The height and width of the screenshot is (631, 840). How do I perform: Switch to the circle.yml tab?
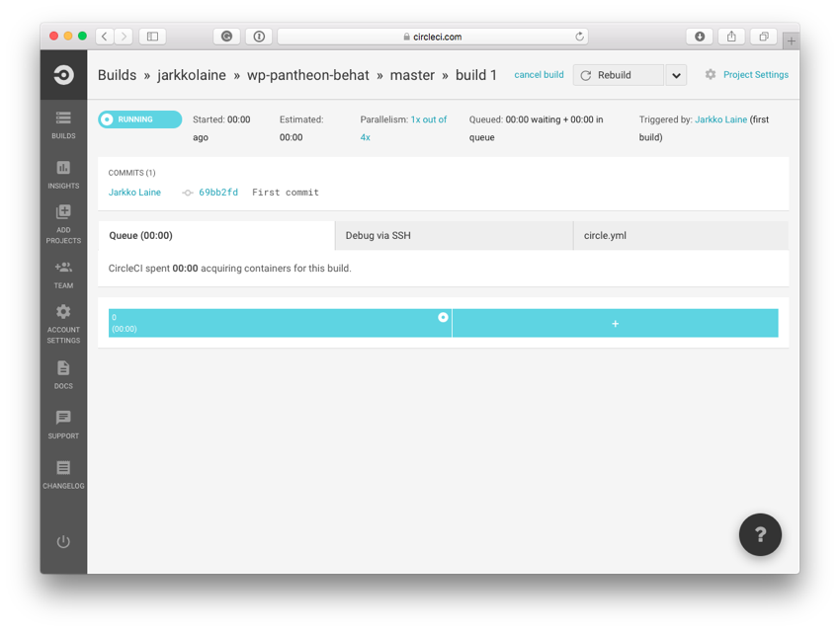[681, 235]
